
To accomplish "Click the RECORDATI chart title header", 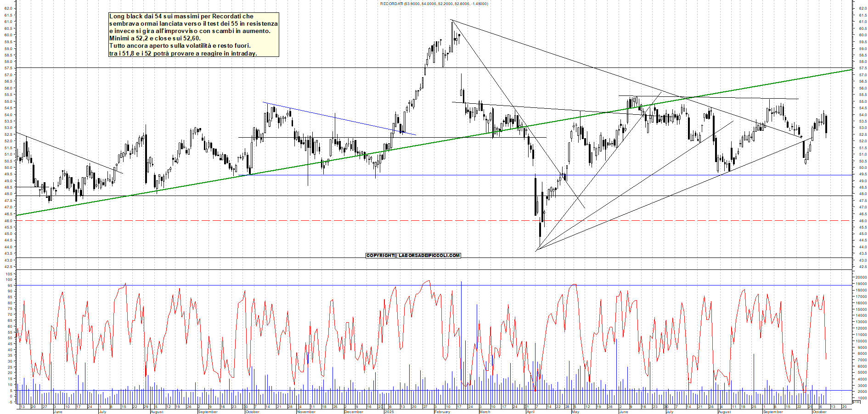I will point(434,4).
